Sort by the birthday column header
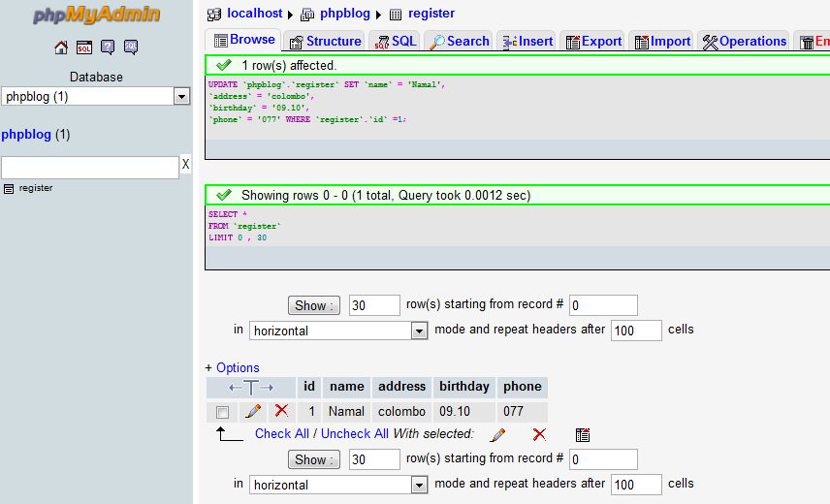Image resolution: width=830 pixels, height=504 pixels. pyautogui.click(x=464, y=387)
